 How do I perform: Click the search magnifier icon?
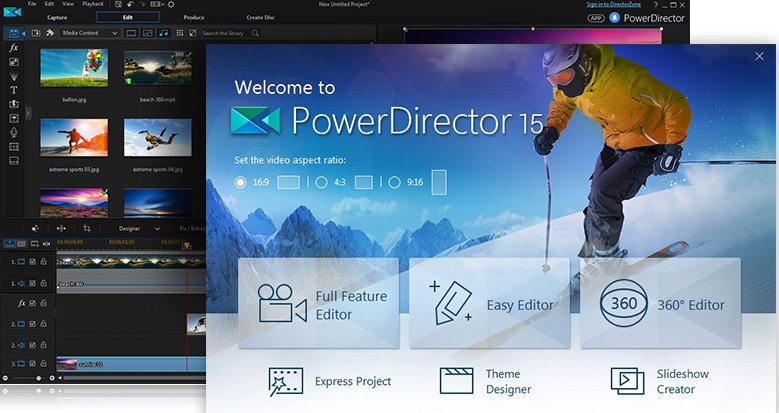255,33
